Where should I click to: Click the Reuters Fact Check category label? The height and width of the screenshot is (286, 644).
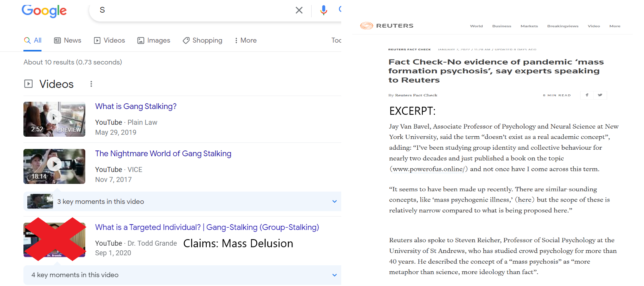click(409, 50)
